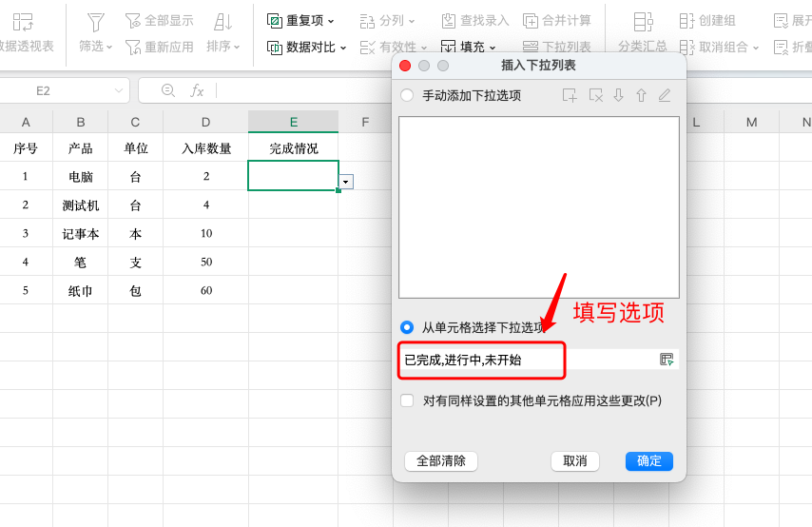Screen dimensions: 812x527
Task: Select the cell with 纸巾
Action: 80,291
